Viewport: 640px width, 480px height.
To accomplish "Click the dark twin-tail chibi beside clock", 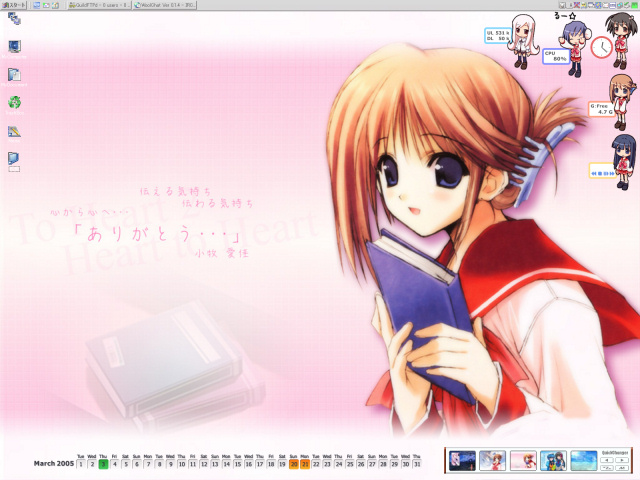I will click(621, 40).
